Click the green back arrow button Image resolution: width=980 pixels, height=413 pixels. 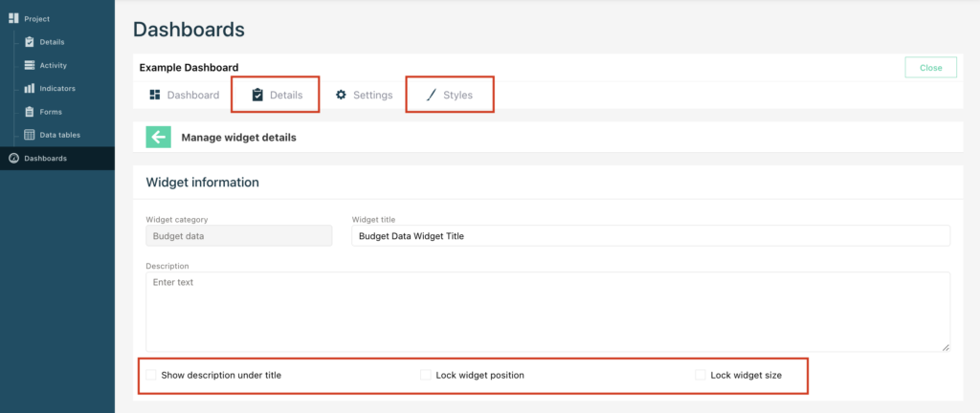point(159,138)
